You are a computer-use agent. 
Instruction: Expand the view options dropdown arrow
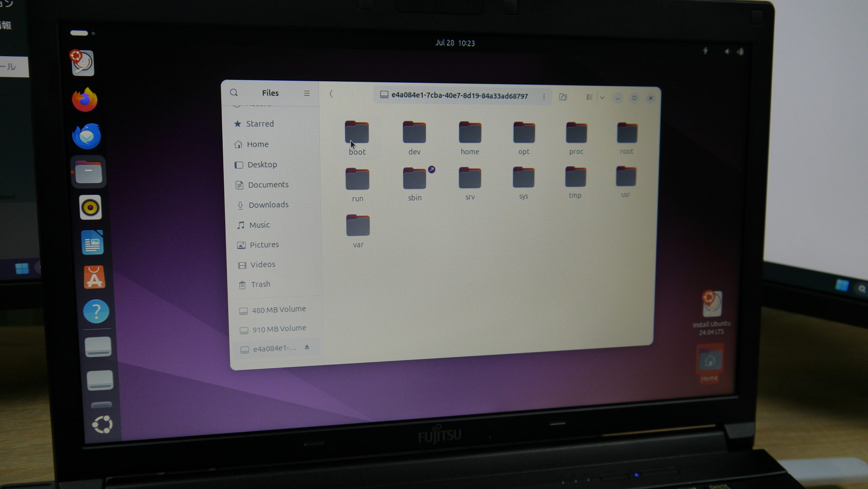tap(603, 98)
